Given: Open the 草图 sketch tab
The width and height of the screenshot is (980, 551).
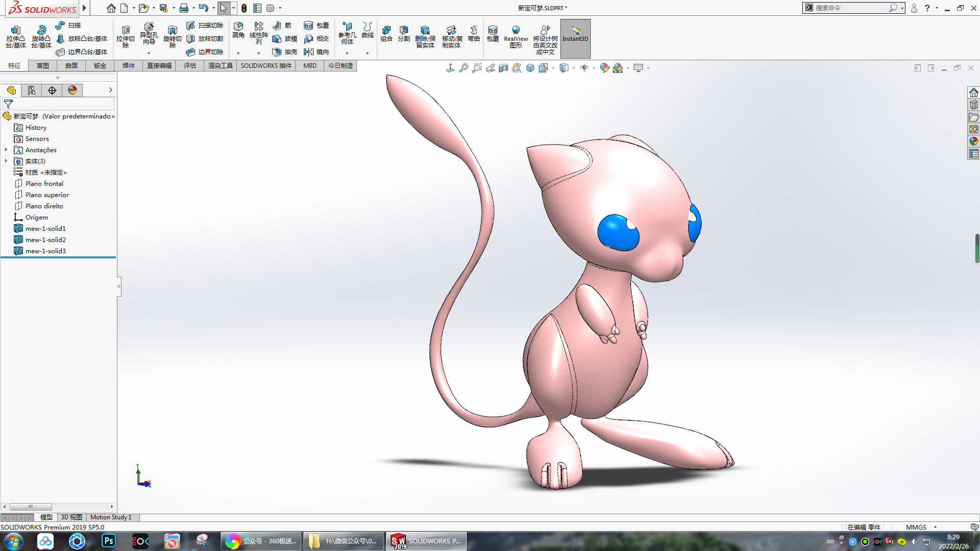Looking at the screenshot, I should (x=43, y=65).
